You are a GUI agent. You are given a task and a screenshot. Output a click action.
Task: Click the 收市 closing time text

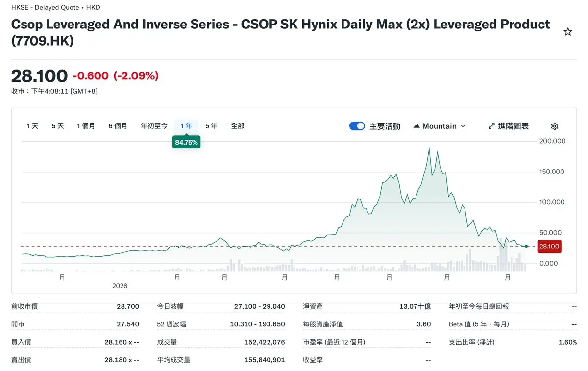(x=54, y=91)
